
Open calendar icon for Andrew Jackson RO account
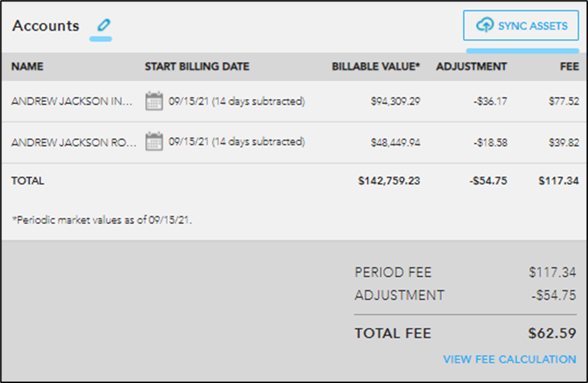(154, 142)
